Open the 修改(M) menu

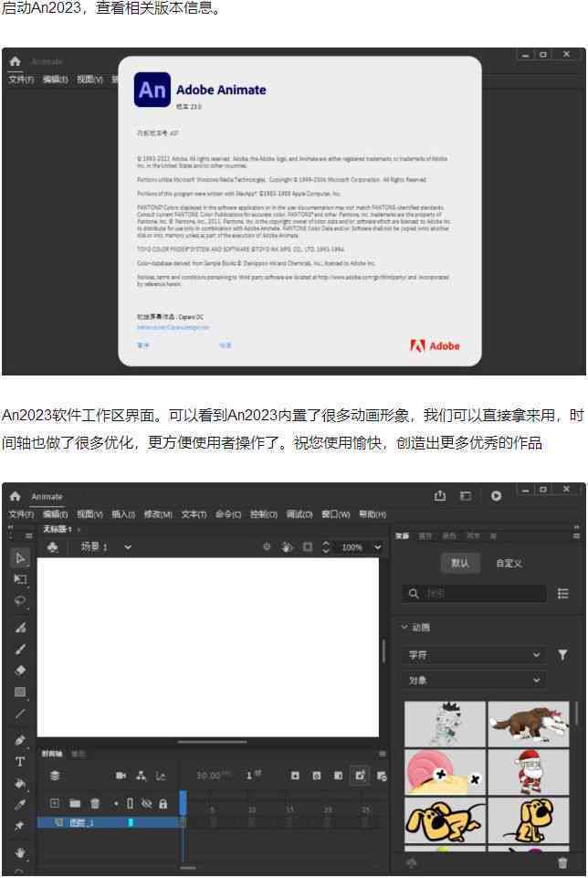click(158, 514)
